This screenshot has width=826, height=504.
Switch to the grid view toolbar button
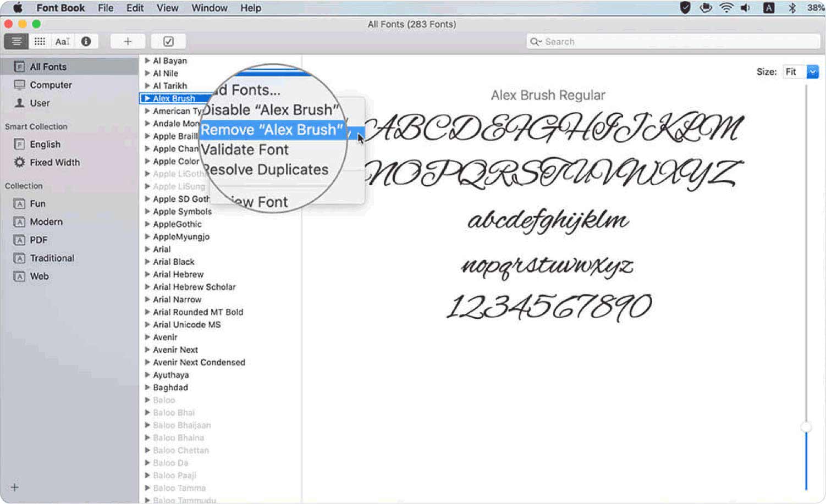click(x=40, y=41)
